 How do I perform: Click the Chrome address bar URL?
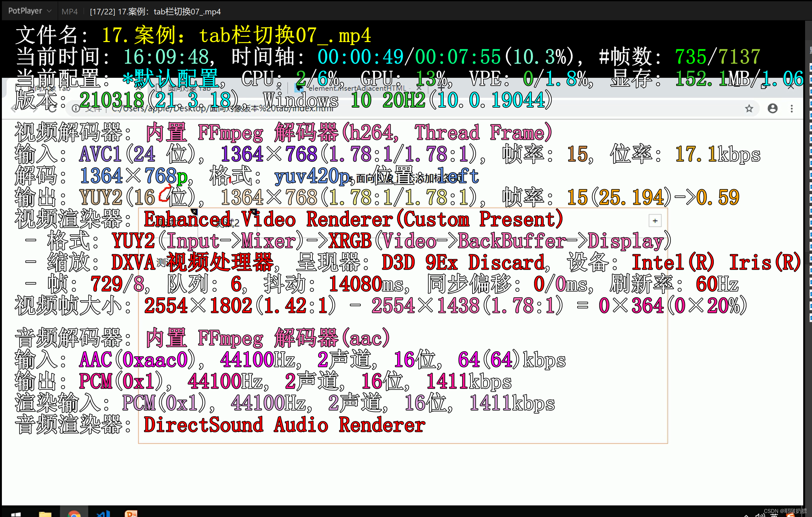point(222,108)
